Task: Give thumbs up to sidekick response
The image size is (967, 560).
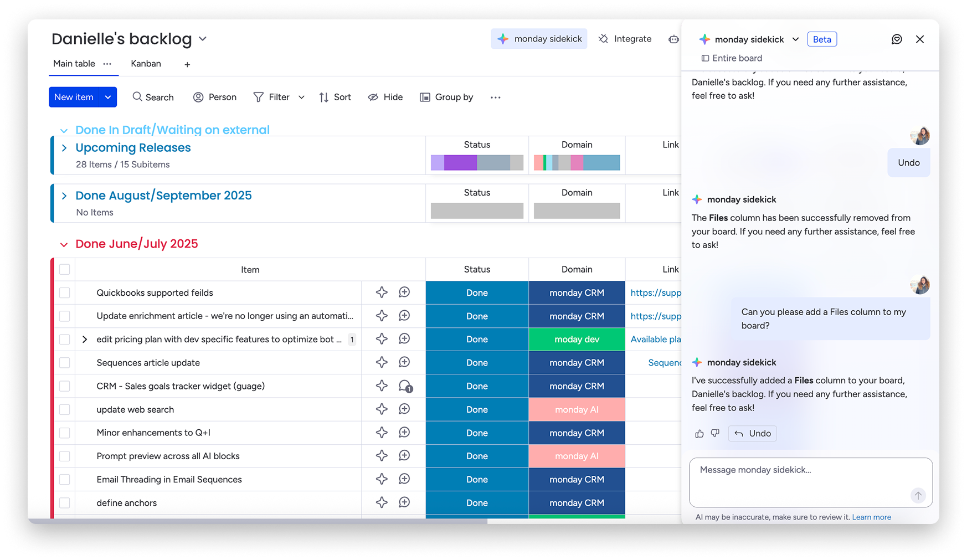Action: tap(699, 433)
